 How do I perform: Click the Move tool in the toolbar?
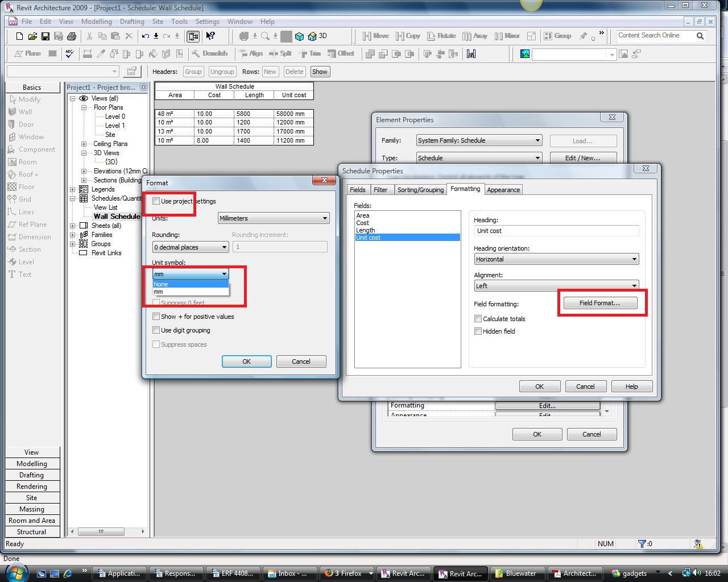click(x=376, y=36)
